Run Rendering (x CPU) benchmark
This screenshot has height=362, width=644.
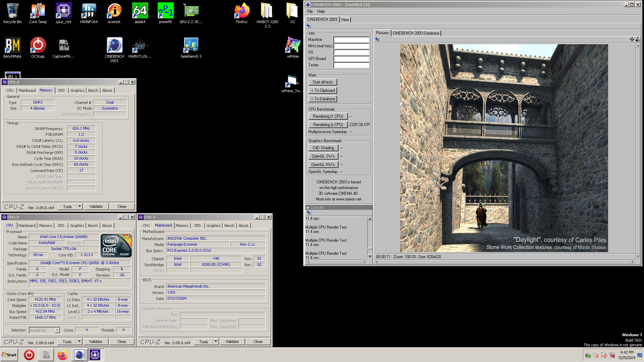[328, 125]
